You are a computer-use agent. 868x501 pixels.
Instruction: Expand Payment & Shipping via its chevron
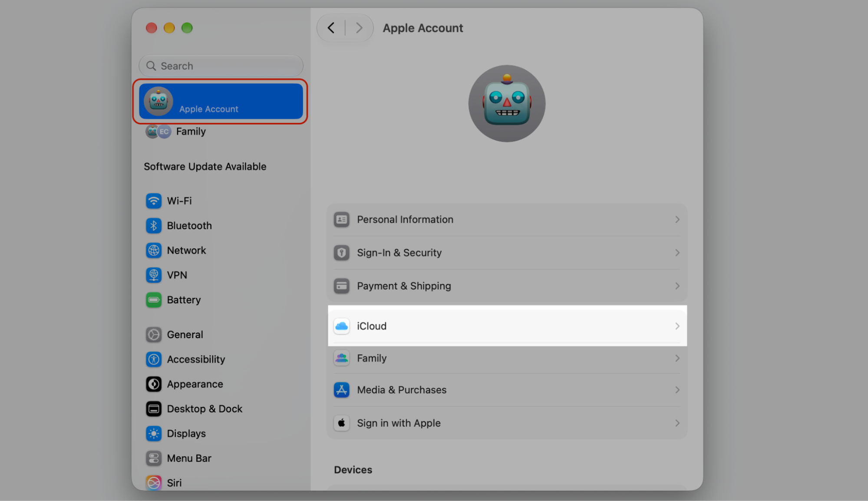[677, 286]
